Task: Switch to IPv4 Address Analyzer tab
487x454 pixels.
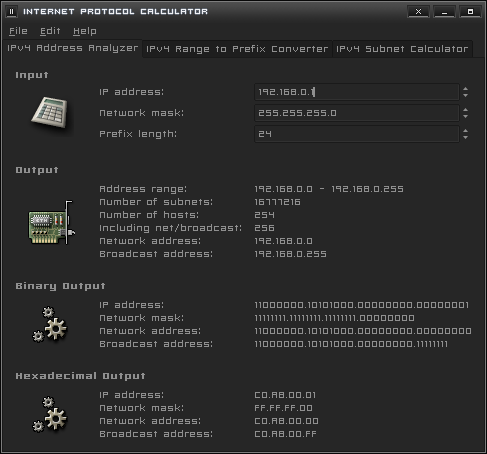Action: (x=72, y=48)
